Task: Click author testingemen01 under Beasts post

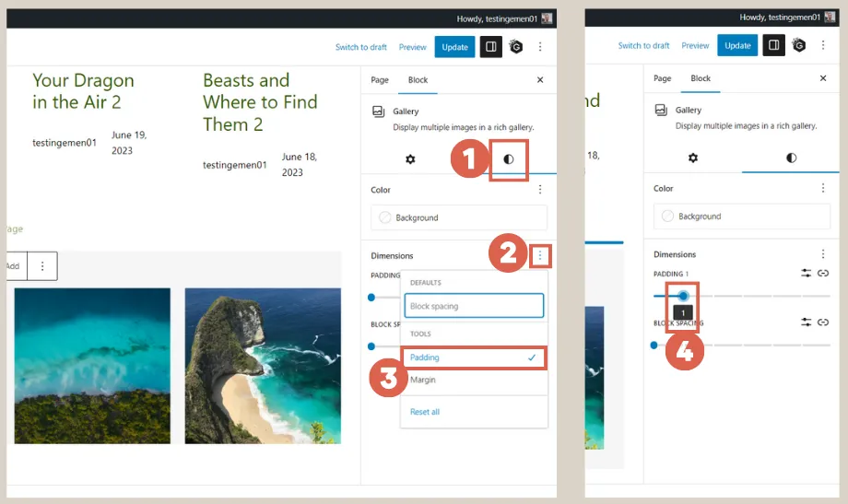Action: [235, 165]
